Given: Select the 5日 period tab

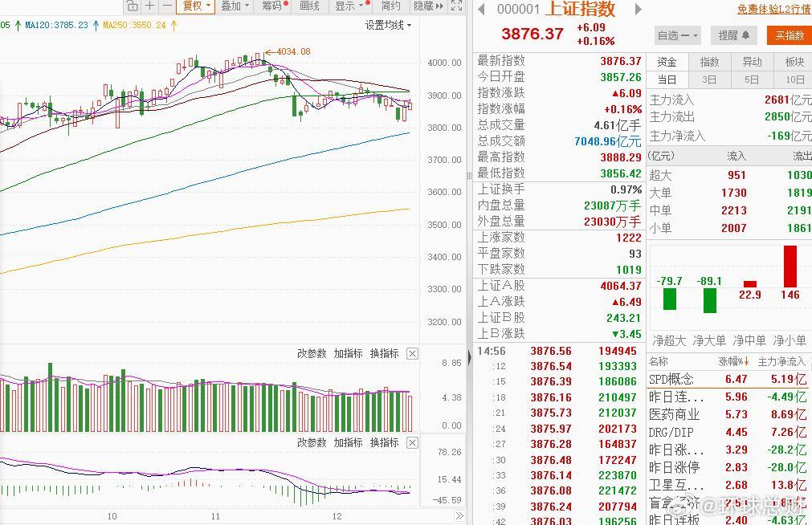Looking at the screenshot, I should point(753,79).
